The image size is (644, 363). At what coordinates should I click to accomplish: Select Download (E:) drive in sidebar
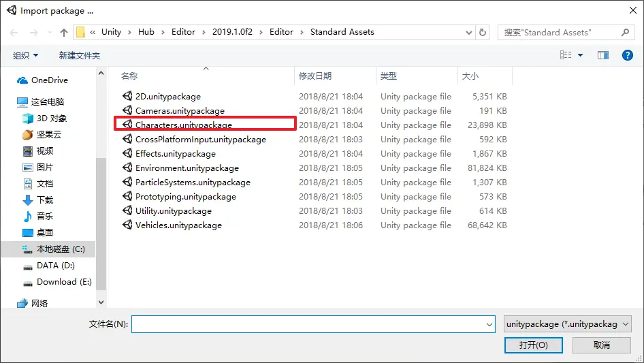pos(64,282)
